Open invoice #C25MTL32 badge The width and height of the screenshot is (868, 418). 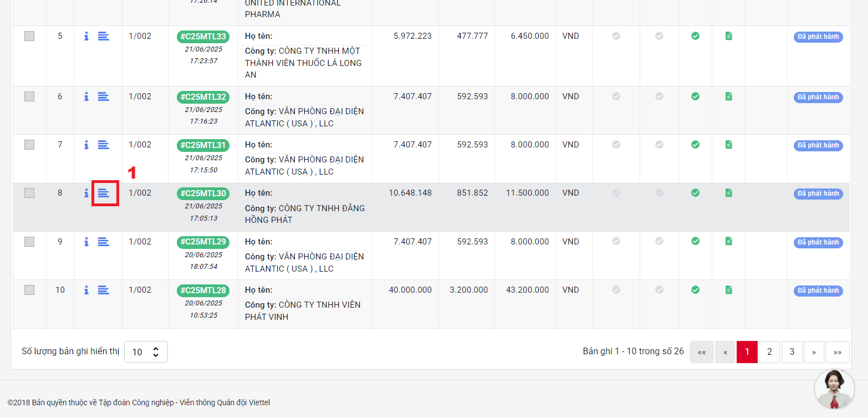tap(203, 97)
